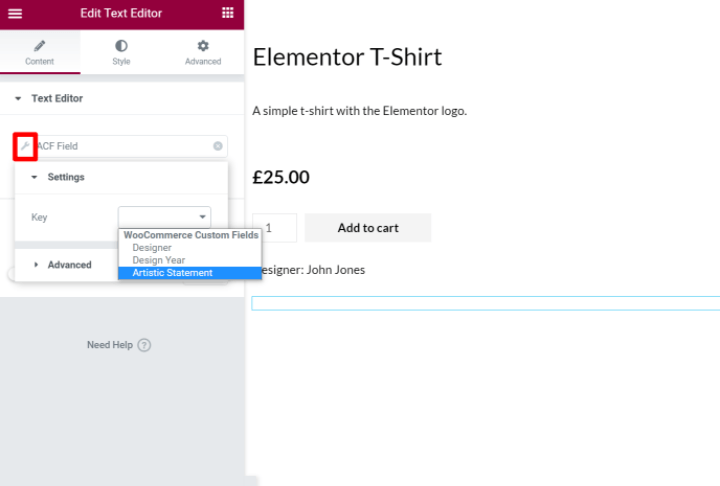This screenshot has height=486, width=720.
Task: Open the Key dropdown
Action: click(165, 216)
